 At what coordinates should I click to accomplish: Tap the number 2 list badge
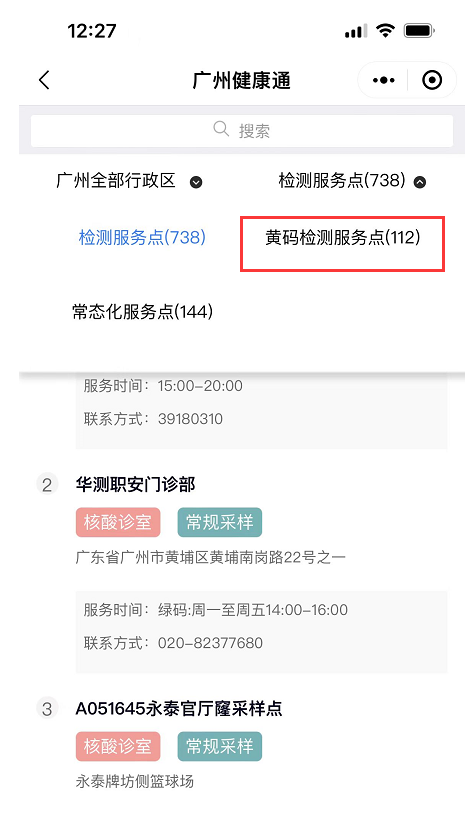click(47, 485)
